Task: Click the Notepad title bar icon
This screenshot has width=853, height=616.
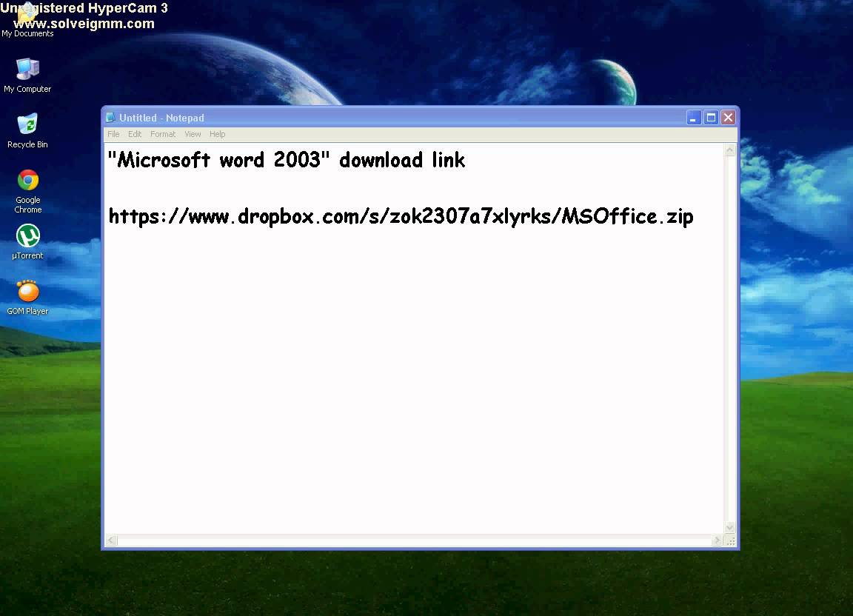Action: (110, 118)
